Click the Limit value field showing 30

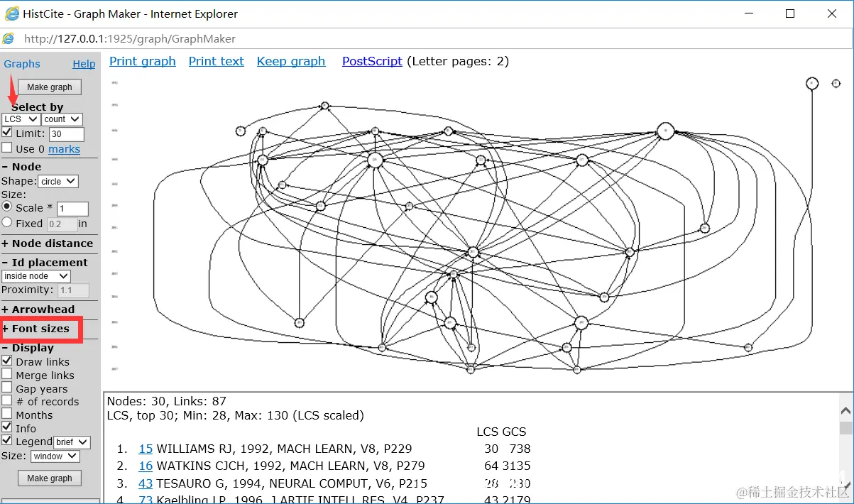coord(67,134)
